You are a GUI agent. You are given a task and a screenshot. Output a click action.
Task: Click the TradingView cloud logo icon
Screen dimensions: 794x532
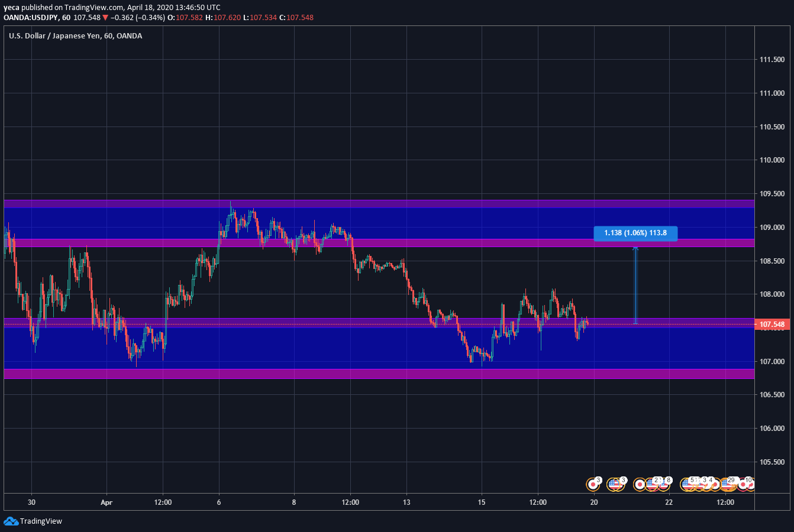click(x=11, y=521)
